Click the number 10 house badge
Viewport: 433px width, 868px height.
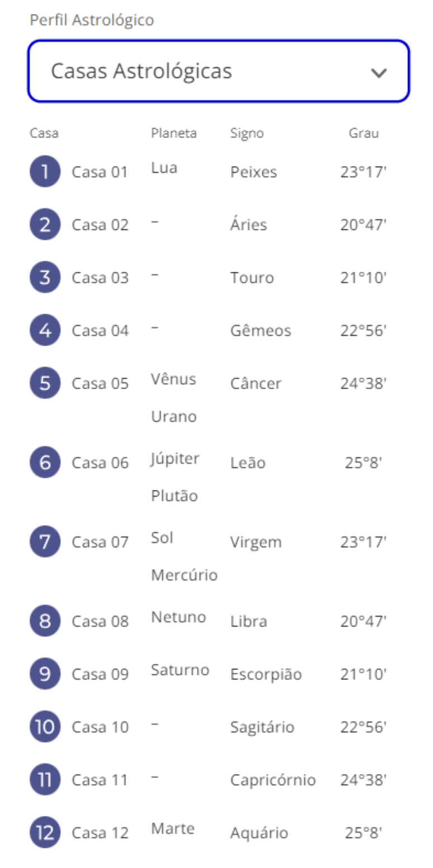point(45,727)
